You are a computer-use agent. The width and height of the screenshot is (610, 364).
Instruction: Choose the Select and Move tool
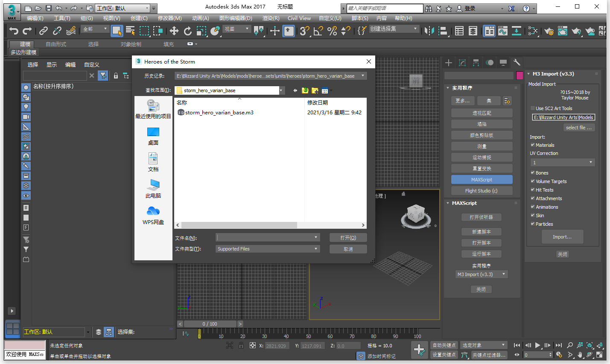pos(174,31)
